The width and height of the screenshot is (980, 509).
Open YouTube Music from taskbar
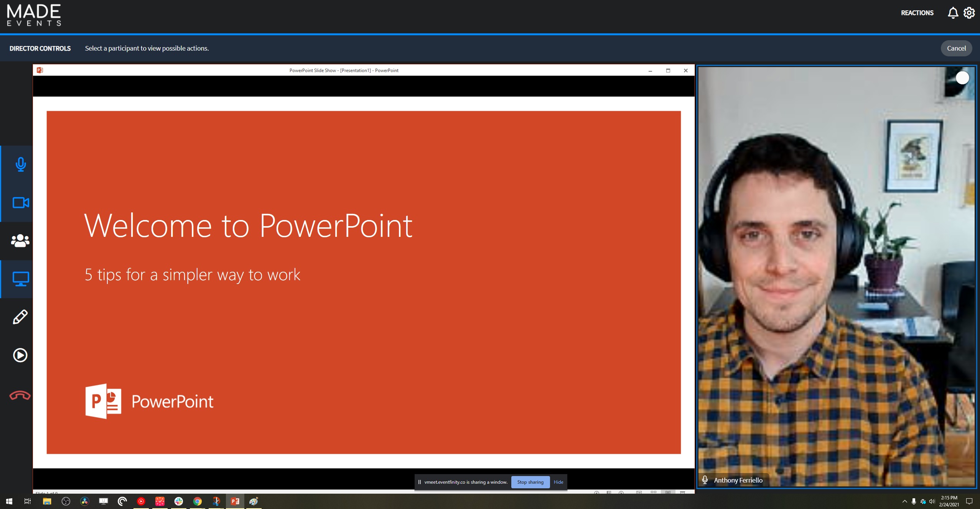pyautogui.click(x=141, y=501)
